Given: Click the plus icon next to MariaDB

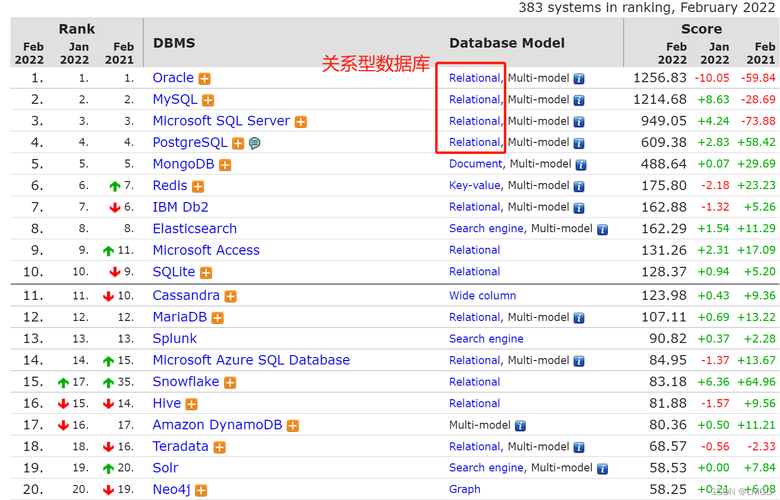Looking at the screenshot, I should (x=217, y=318).
